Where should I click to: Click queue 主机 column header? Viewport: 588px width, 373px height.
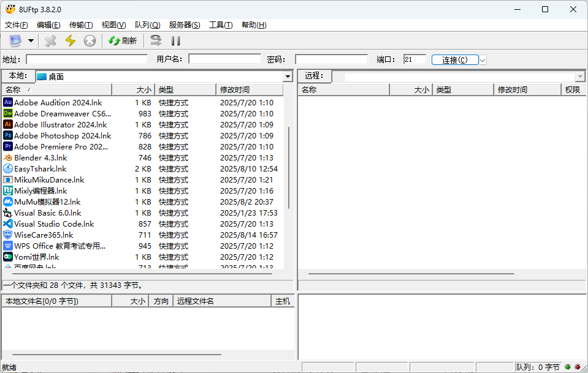coord(283,301)
